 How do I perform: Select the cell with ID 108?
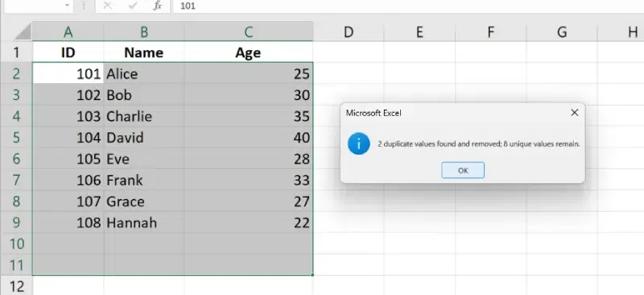(68, 222)
